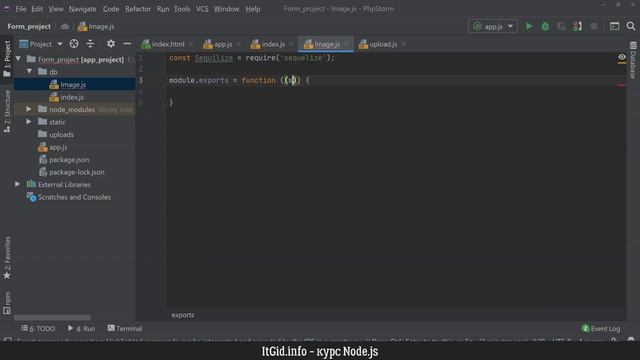Close the upload.js editor tab
The height and width of the screenshot is (360, 640).
point(404,44)
